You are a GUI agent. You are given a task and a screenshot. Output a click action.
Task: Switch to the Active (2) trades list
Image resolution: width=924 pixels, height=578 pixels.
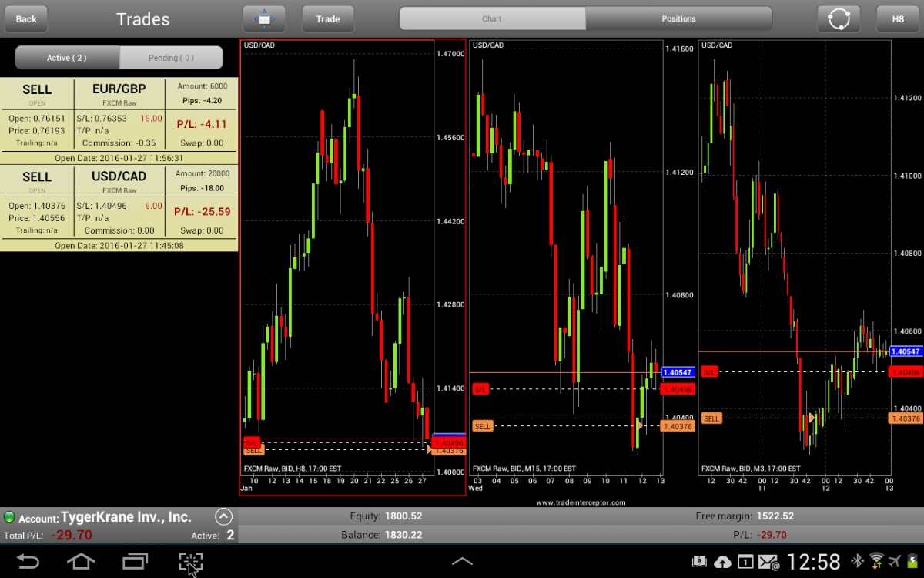click(x=67, y=58)
